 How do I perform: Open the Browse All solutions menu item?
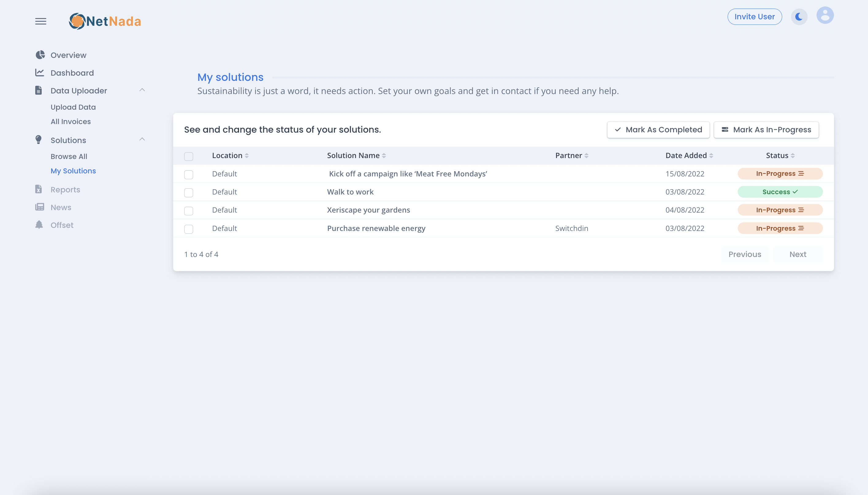tap(69, 156)
